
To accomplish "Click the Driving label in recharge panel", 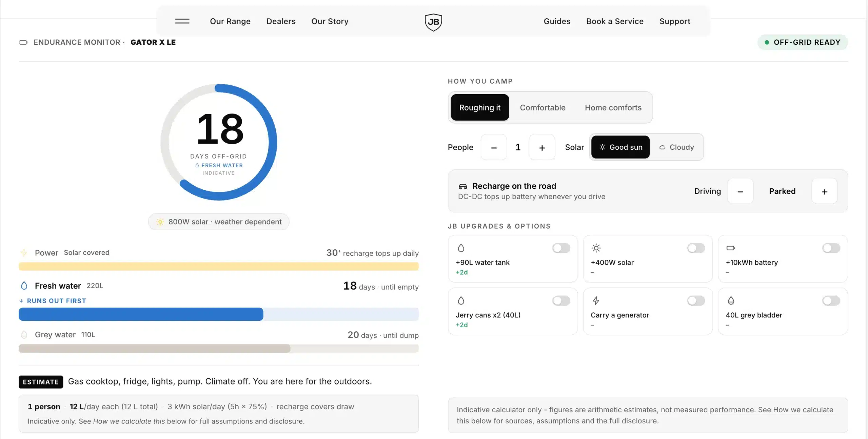I will coord(707,191).
